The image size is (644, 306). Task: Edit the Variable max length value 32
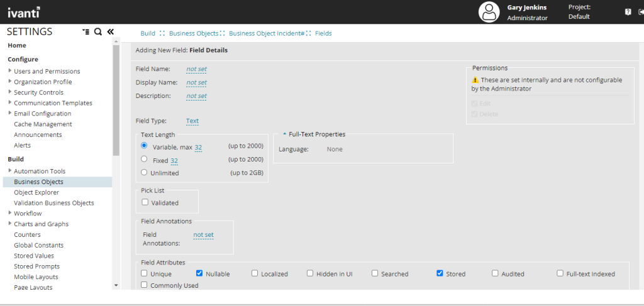pyautogui.click(x=198, y=147)
